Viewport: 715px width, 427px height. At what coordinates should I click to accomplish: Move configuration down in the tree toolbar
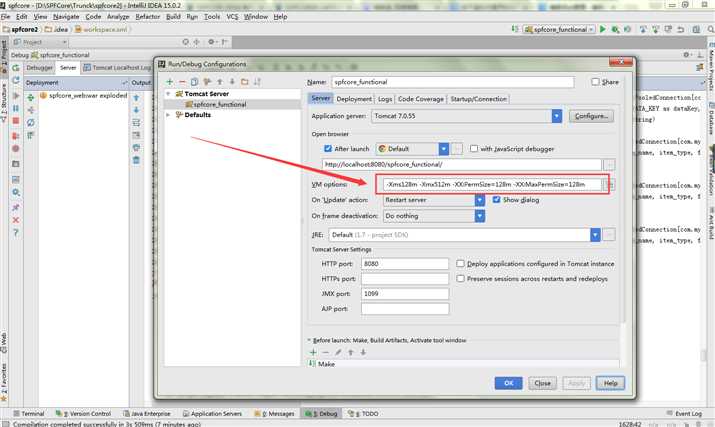point(232,82)
